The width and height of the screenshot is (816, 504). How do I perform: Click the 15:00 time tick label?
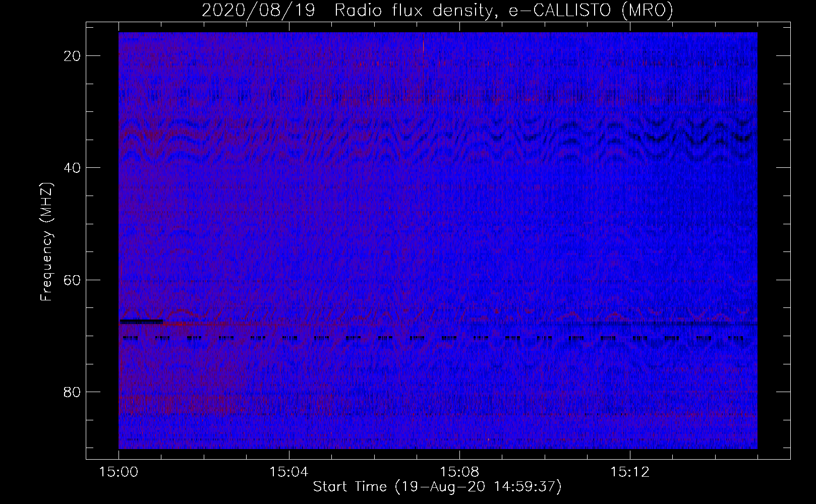[x=119, y=472]
